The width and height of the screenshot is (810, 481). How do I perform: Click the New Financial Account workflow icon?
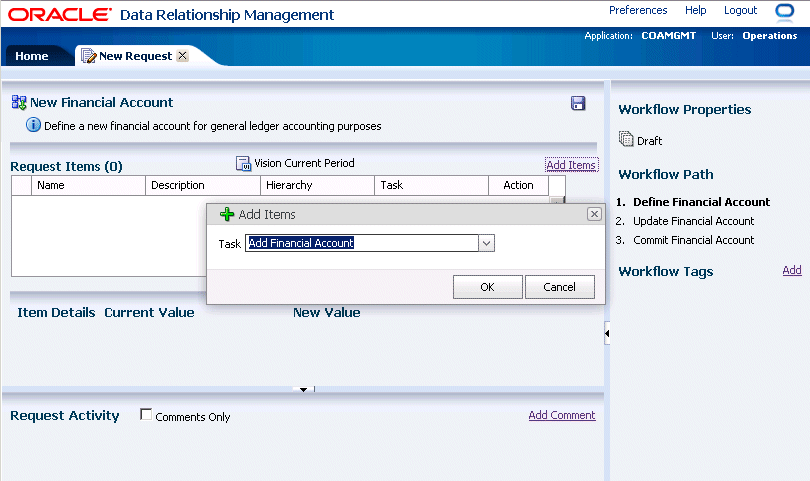18,102
